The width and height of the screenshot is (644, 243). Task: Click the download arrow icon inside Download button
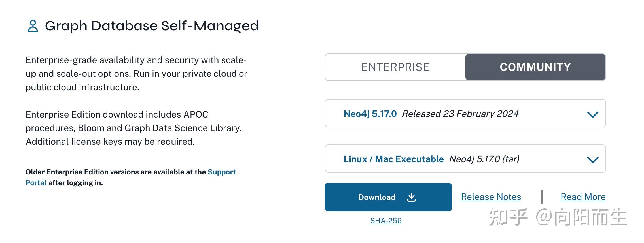[411, 197]
